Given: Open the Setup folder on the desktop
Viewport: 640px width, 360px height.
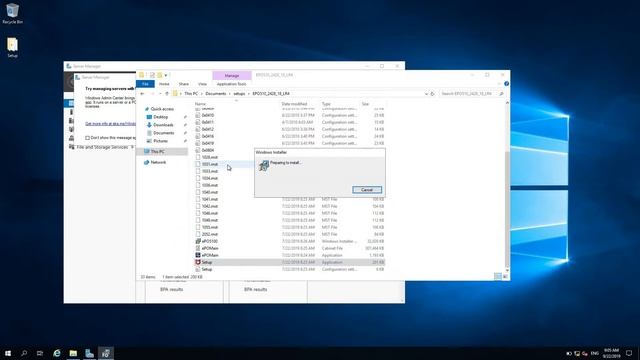Looking at the screenshot, I should click(12, 47).
